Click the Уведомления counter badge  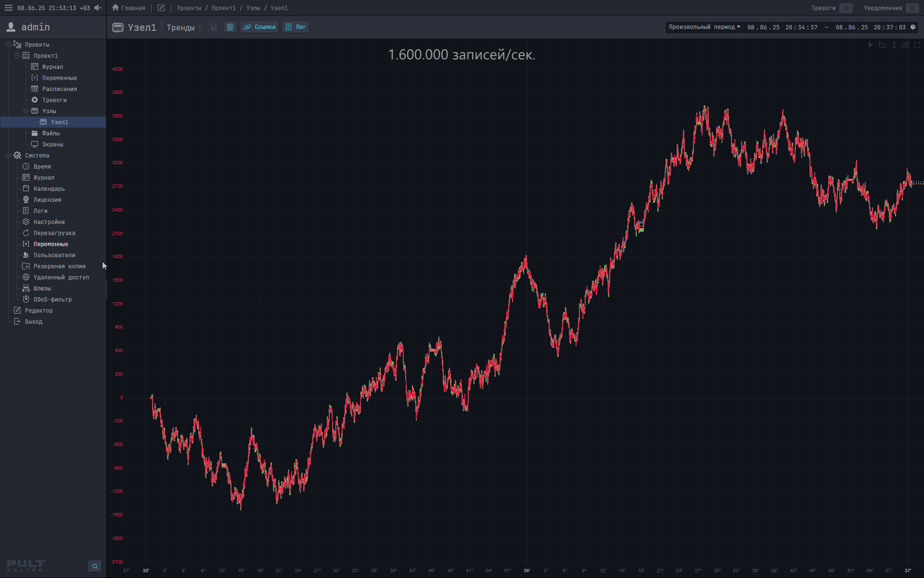(911, 8)
